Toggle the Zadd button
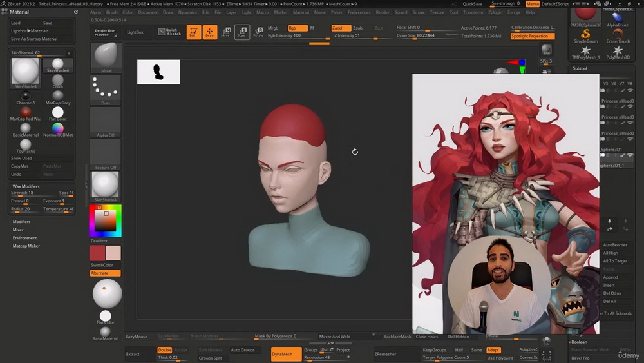Image resolution: width=644 pixels, height=363 pixels. tap(341, 28)
